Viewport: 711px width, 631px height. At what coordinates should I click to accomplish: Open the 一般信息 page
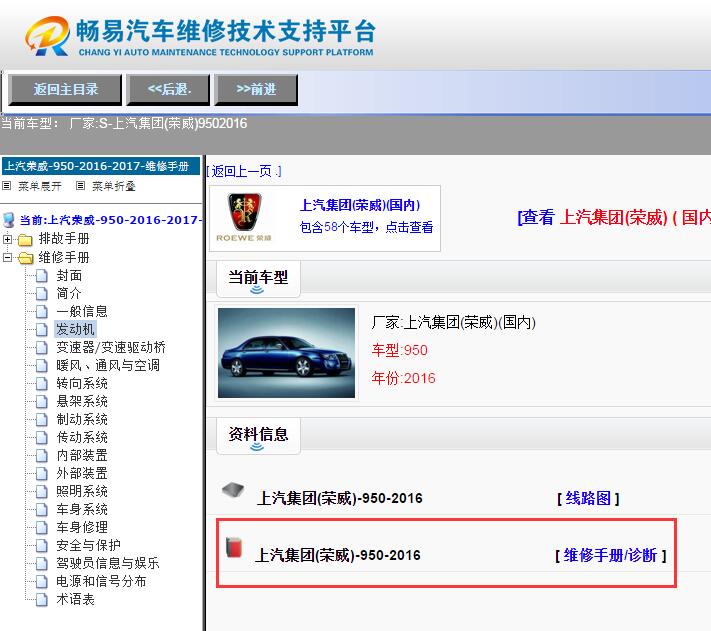(x=82, y=311)
